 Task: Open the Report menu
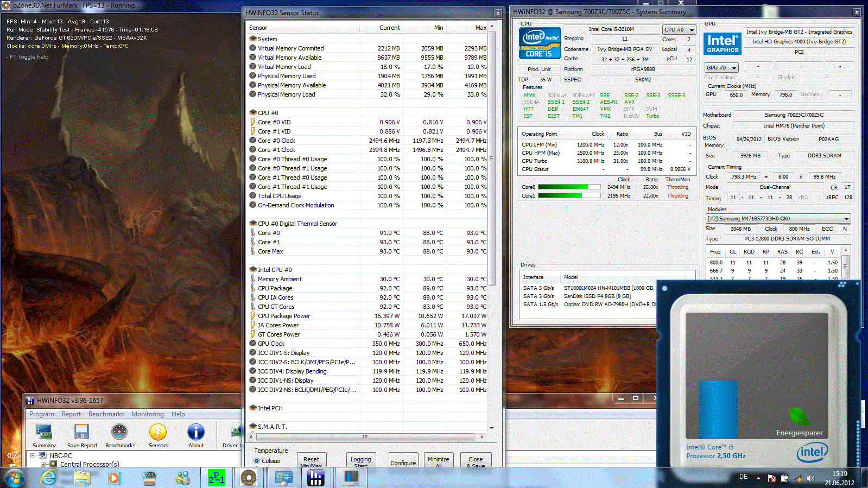point(71,414)
